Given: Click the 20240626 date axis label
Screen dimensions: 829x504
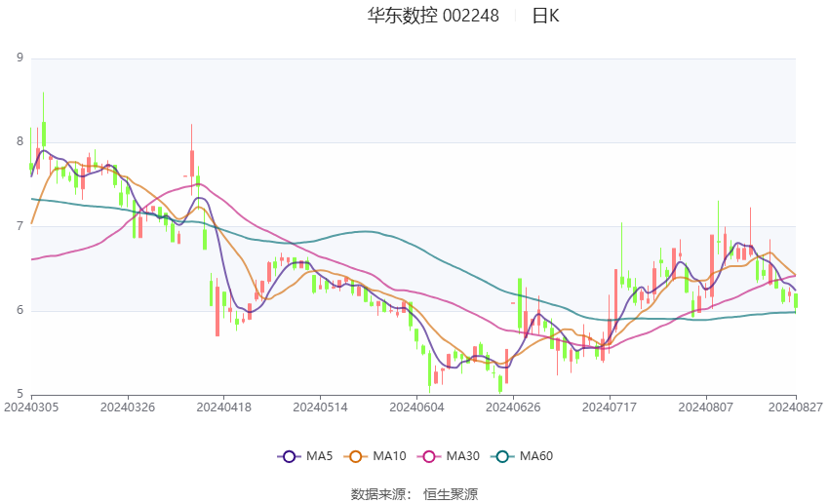Looking at the screenshot, I should click(x=513, y=407).
